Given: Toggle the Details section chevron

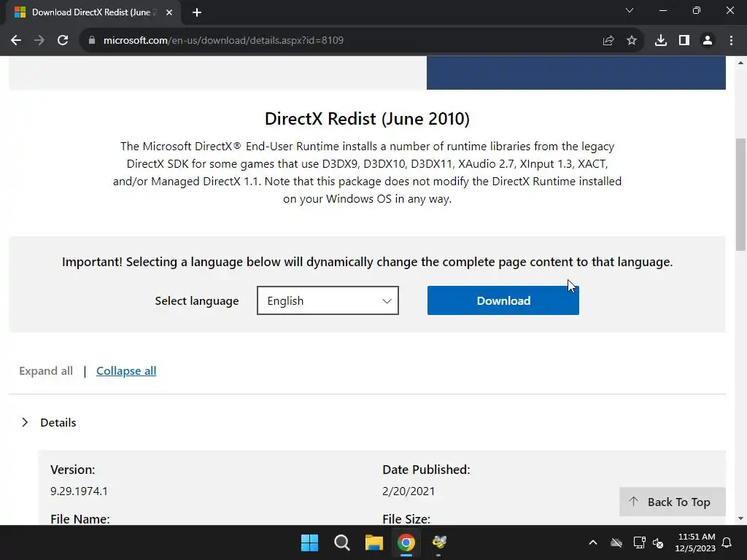Looking at the screenshot, I should coord(25,422).
